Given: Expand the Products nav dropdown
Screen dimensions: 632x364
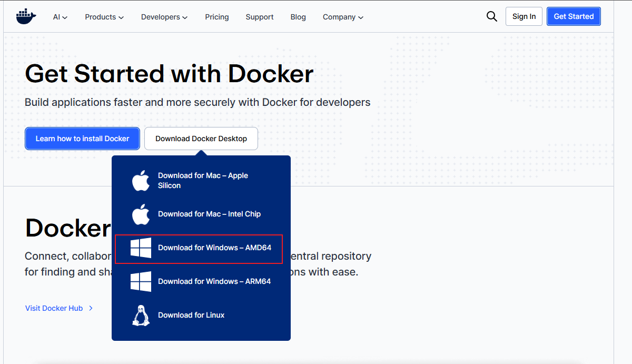Looking at the screenshot, I should [104, 17].
